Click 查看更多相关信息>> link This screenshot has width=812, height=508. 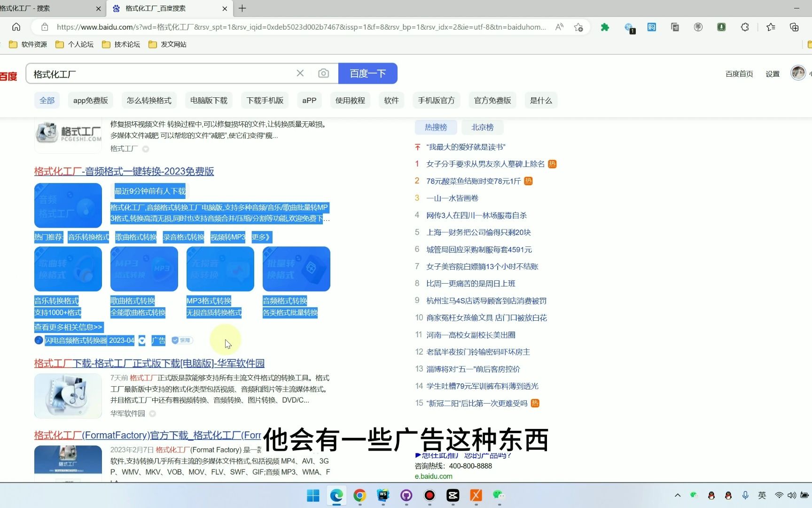point(69,327)
